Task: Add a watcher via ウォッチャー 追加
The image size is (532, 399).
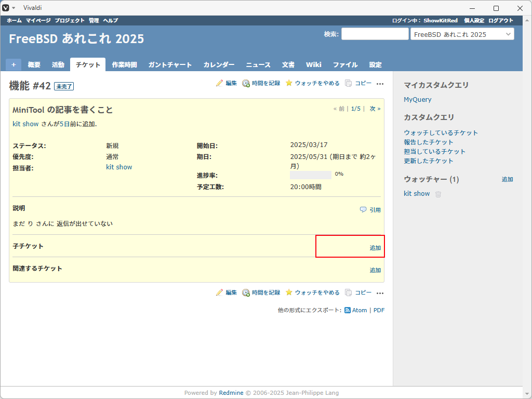Action: click(x=507, y=179)
